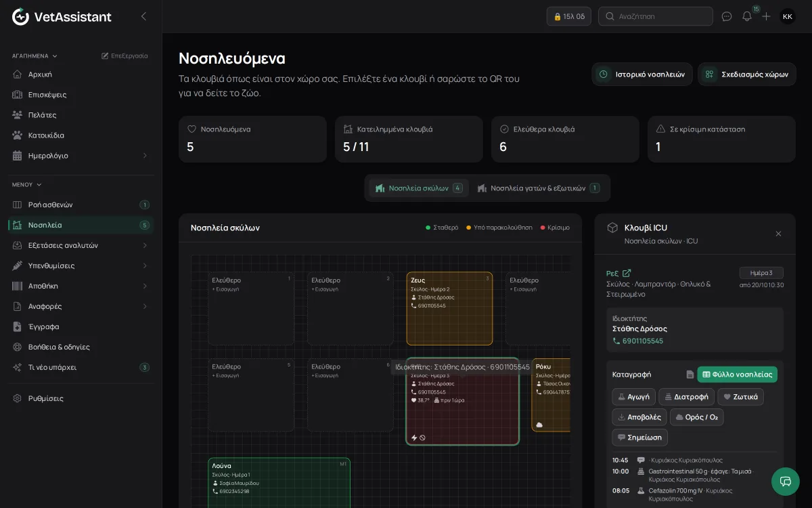Image resolution: width=812 pixels, height=508 pixels.
Task: Click Επεξεργασία favorites edit link
Action: click(125, 56)
